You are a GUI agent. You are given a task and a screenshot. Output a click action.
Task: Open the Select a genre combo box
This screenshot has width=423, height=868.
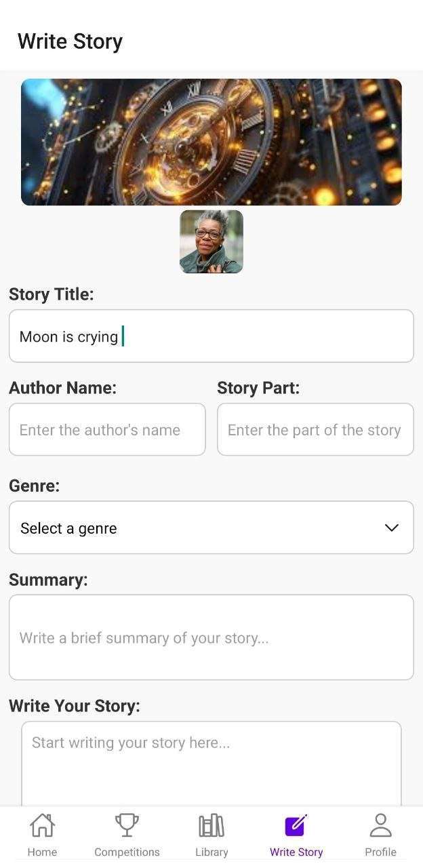(211, 528)
